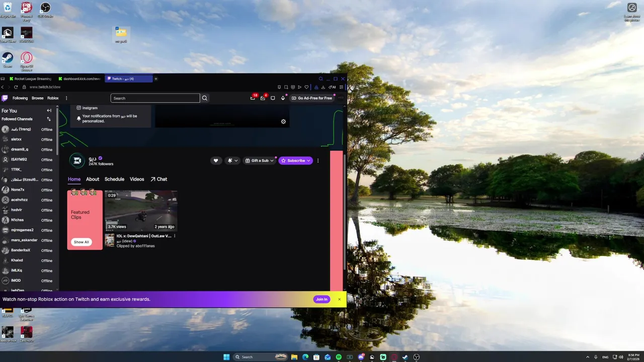Screen dimensions: 644x362
Task: Click the Twitch Search input field
Action: [x=155, y=98]
